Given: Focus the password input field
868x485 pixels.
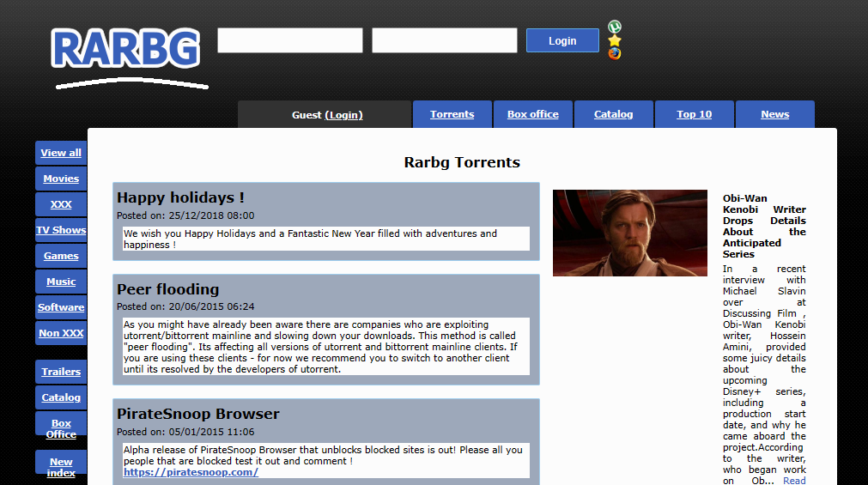Looking at the screenshot, I should coord(445,40).
